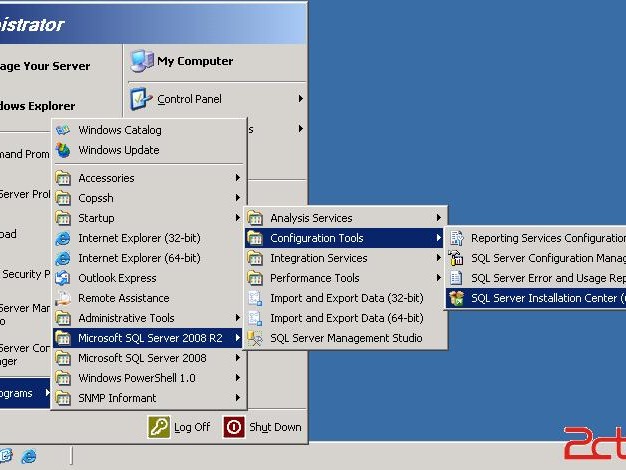This screenshot has width=626, height=470.
Task: Click the Import and Export Data (32-bit) icon
Action: (x=255, y=298)
